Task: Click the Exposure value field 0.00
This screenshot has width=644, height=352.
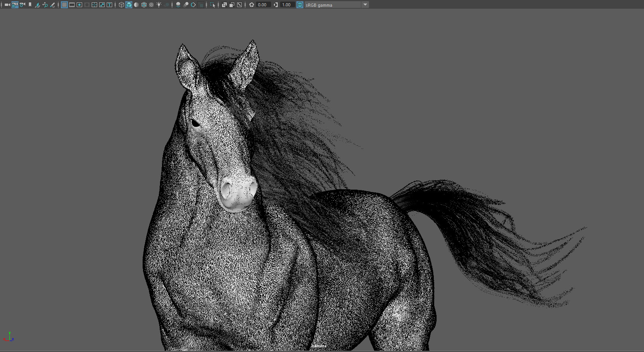Action: coord(263,5)
